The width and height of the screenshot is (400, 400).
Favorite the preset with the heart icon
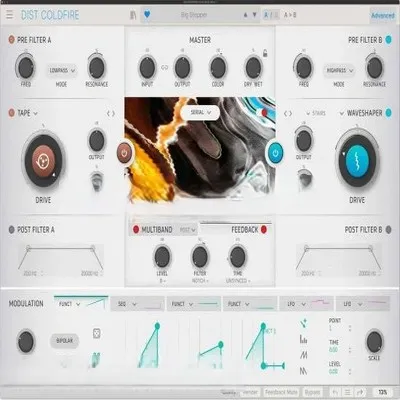coord(147,14)
